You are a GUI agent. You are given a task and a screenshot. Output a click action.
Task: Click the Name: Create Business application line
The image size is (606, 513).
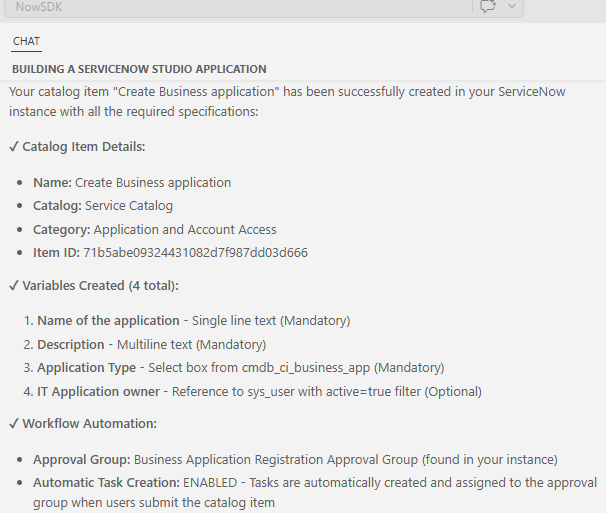click(132, 183)
